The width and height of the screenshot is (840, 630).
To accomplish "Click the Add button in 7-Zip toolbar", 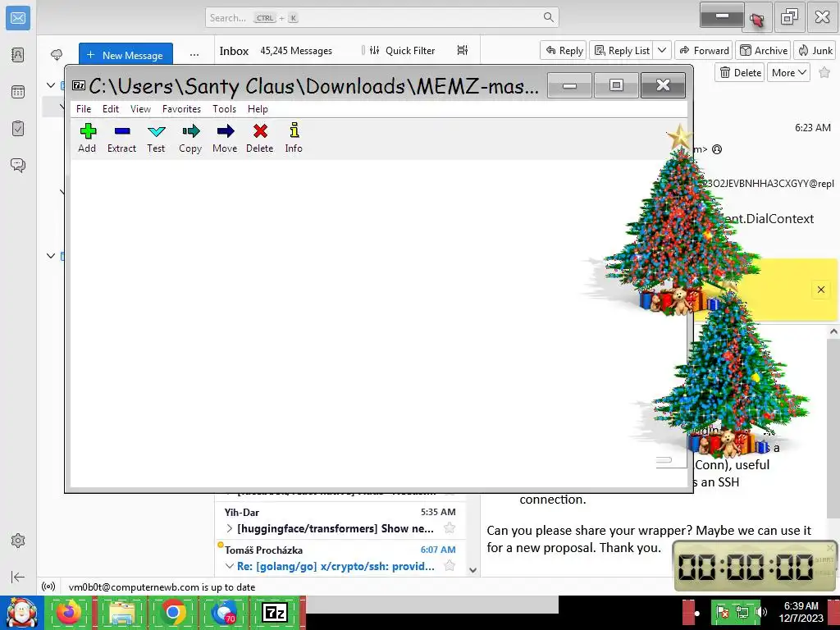I will (87, 138).
